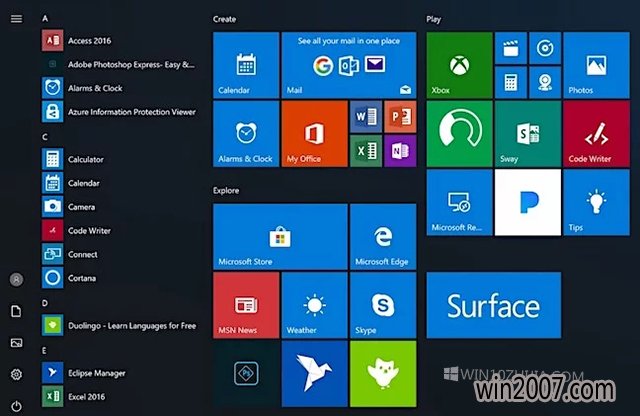The image size is (640, 416).
Task: Launch the PowerPoint tile
Action: point(400,117)
